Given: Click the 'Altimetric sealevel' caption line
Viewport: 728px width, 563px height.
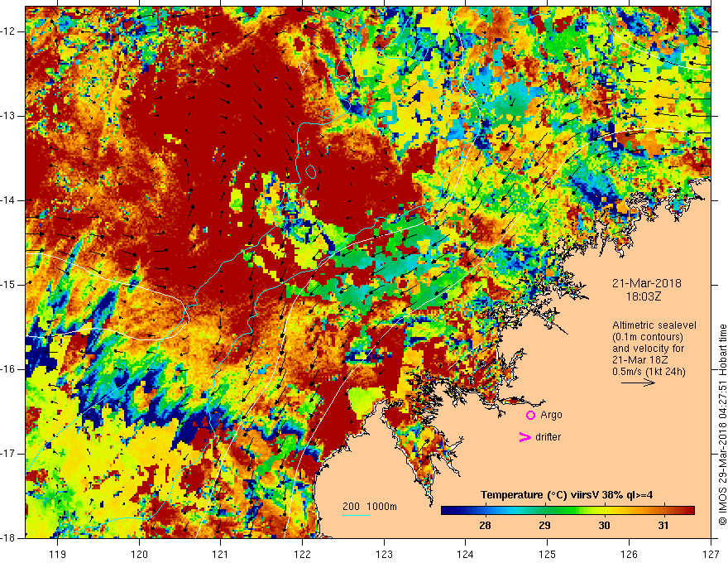Looking at the screenshot, I should pos(654,325).
